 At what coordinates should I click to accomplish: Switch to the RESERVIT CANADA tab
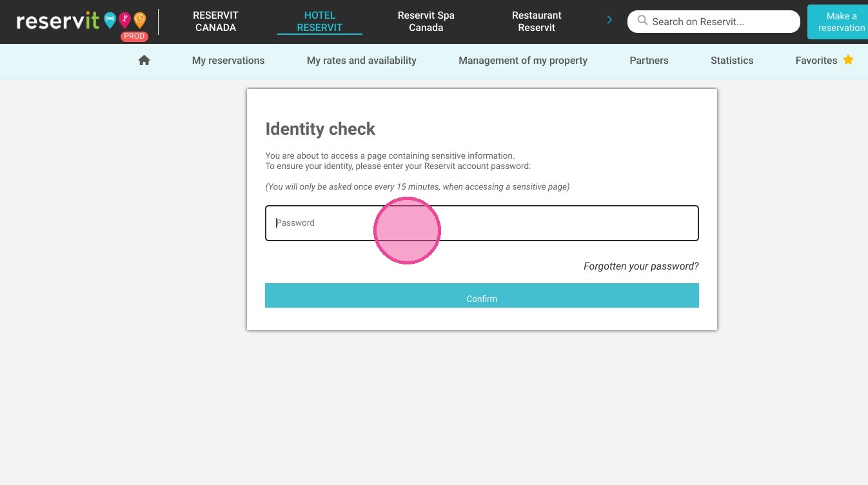coord(215,21)
